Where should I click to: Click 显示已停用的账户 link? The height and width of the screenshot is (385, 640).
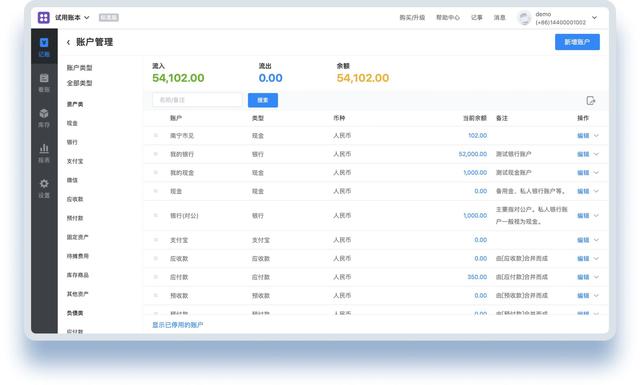(x=178, y=325)
